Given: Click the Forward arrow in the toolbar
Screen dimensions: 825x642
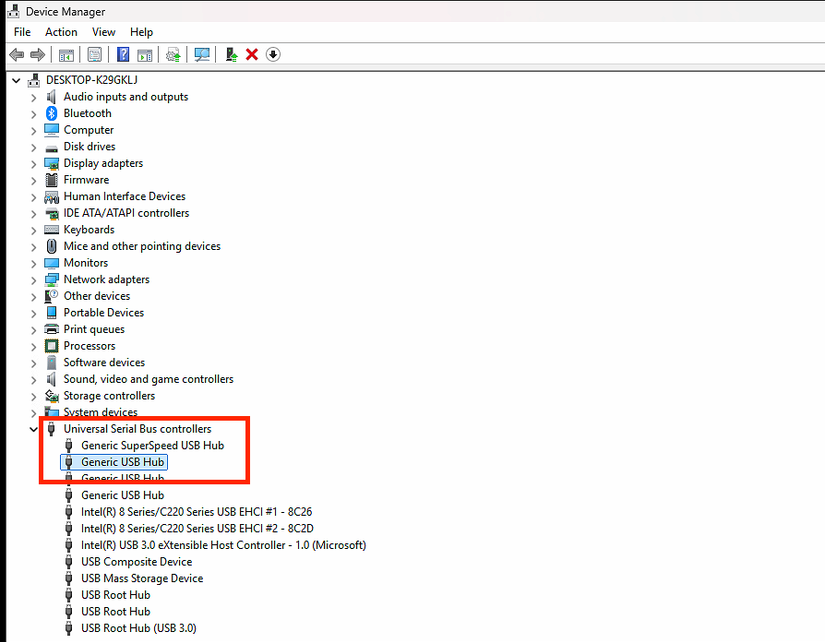Looking at the screenshot, I should coord(37,54).
